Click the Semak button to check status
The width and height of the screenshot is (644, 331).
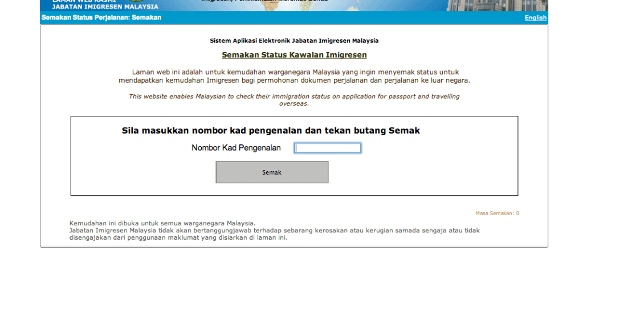pyautogui.click(x=272, y=172)
